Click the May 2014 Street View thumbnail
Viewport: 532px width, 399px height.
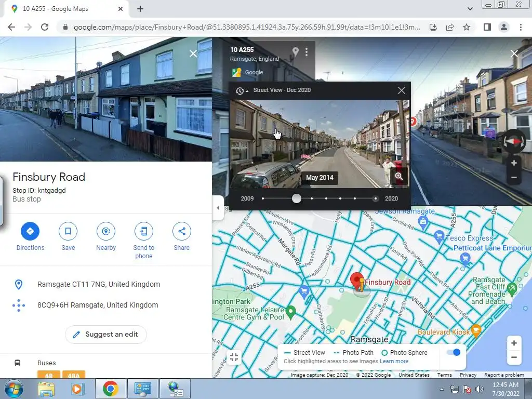[x=320, y=144]
